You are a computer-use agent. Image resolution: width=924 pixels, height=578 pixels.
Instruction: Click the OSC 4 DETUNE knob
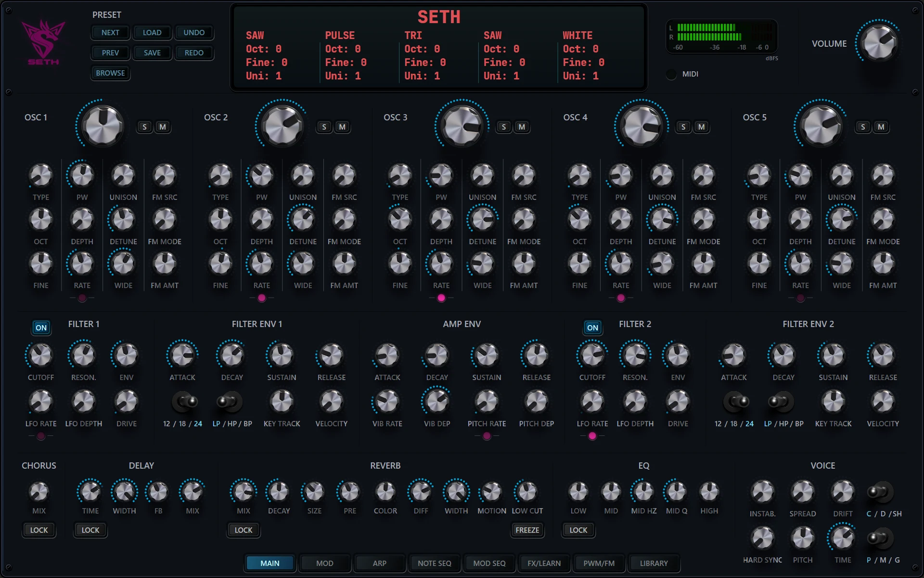[662, 220]
